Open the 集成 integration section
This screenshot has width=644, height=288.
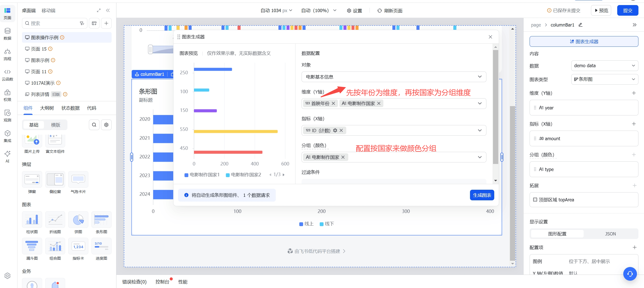click(7, 136)
